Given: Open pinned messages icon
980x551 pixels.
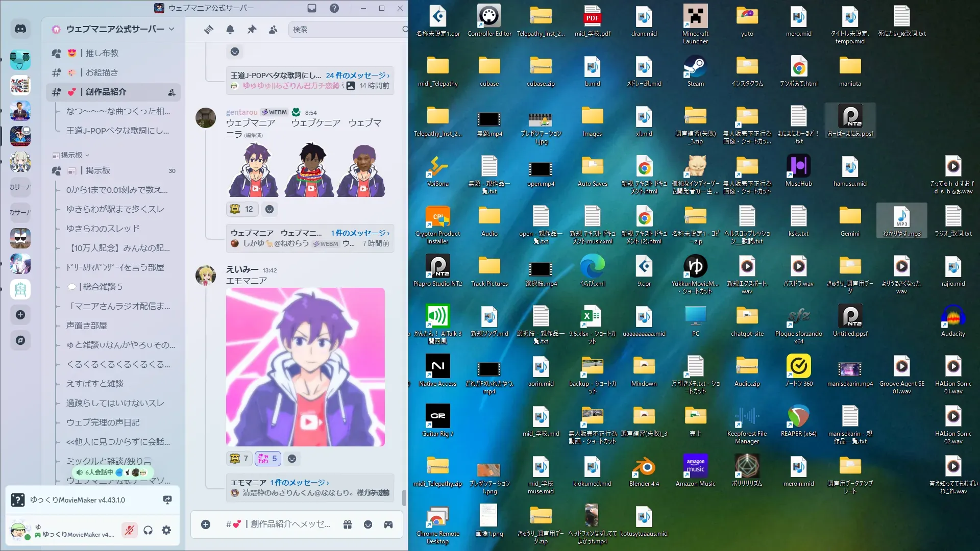Looking at the screenshot, I should coord(252,30).
